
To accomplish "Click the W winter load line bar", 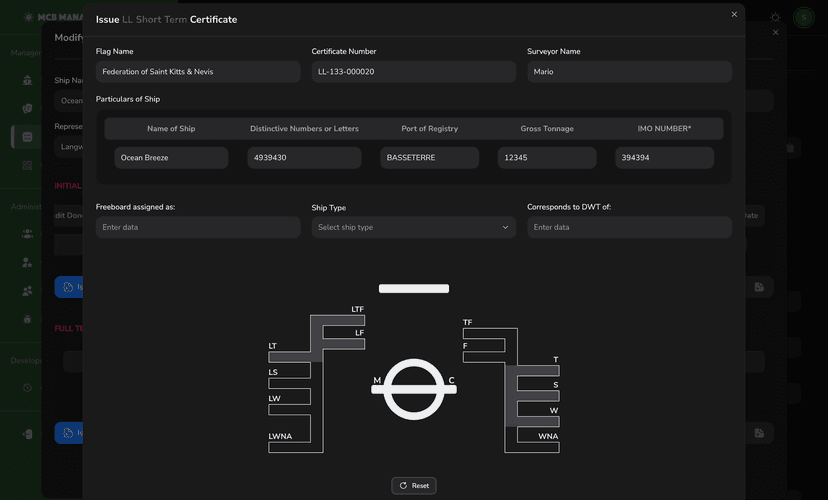I will pos(538,421).
